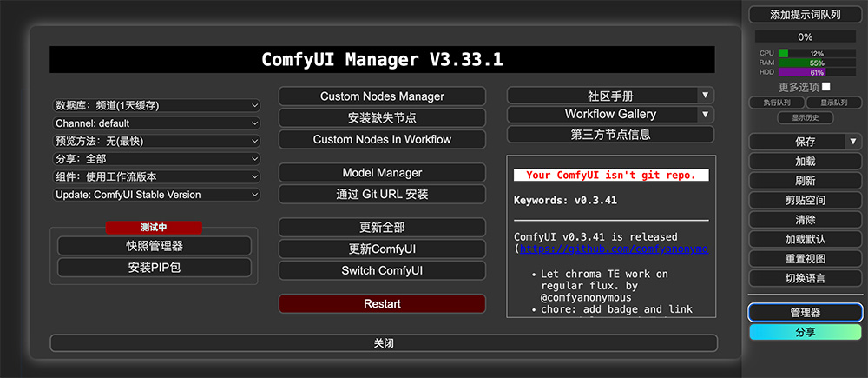Image resolution: width=868 pixels, height=378 pixels.
Task: Expand the 数据库 cache dropdown
Action: point(157,105)
